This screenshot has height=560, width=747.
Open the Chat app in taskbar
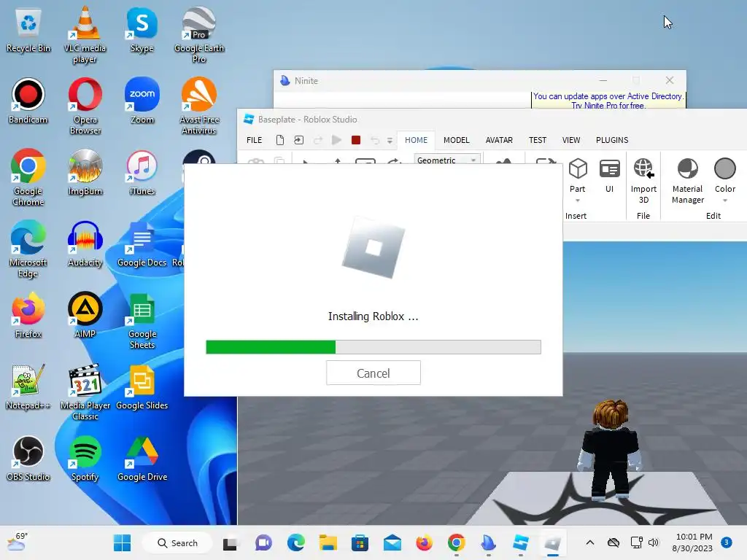pos(263,542)
